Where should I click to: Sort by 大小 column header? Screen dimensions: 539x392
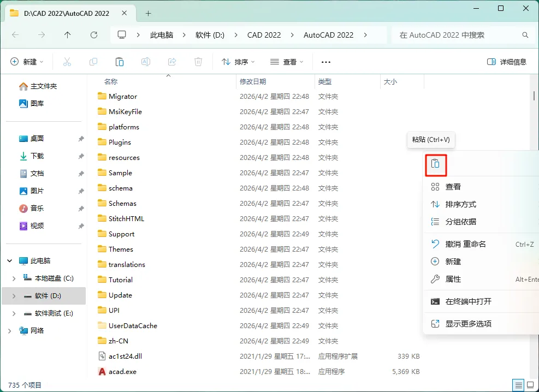(390, 82)
